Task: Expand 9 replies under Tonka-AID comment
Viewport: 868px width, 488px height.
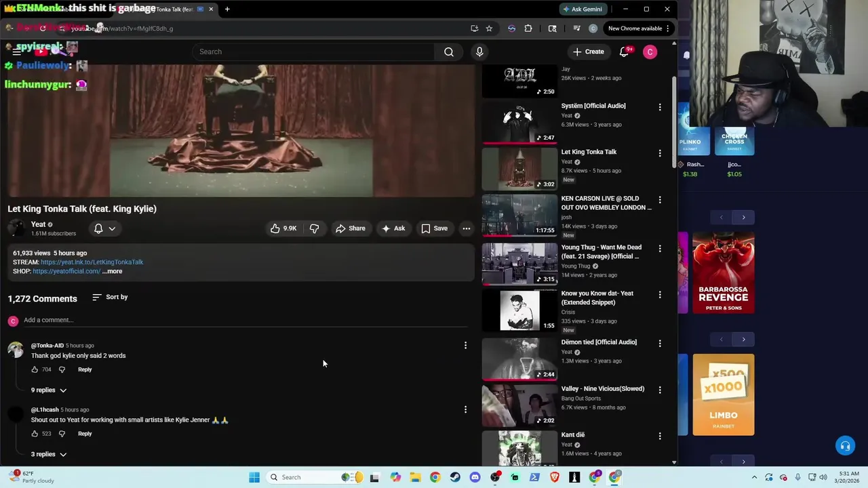Action: [49, 390]
